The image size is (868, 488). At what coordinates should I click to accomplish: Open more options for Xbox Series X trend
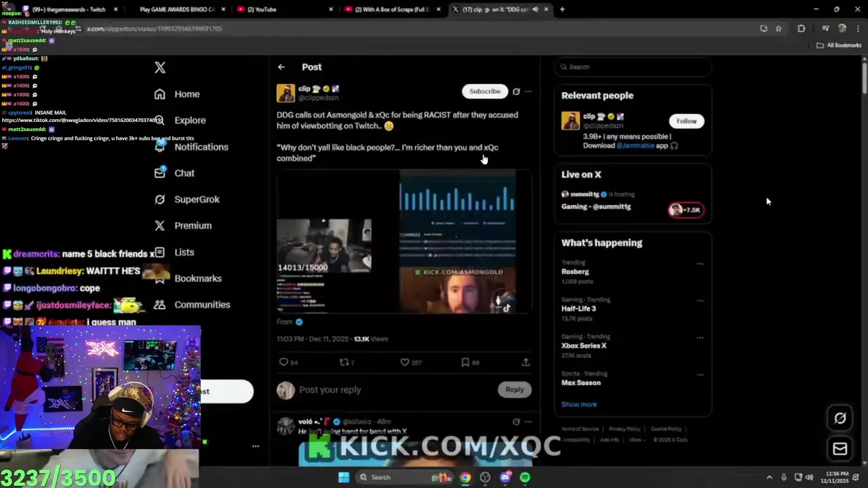(700, 338)
